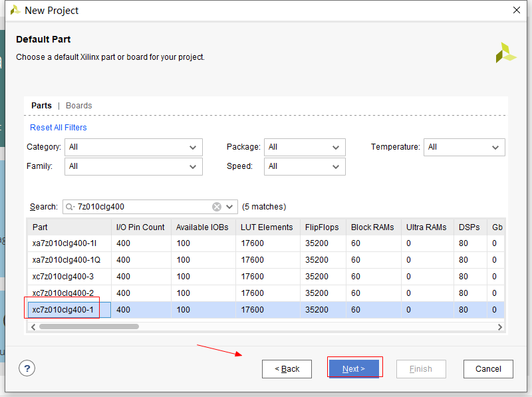Sort by the Part column header

pos(70,227)
